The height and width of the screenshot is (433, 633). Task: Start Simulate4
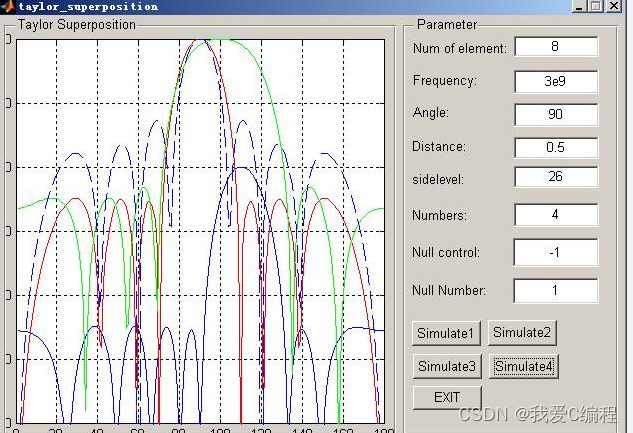(523, 366)
